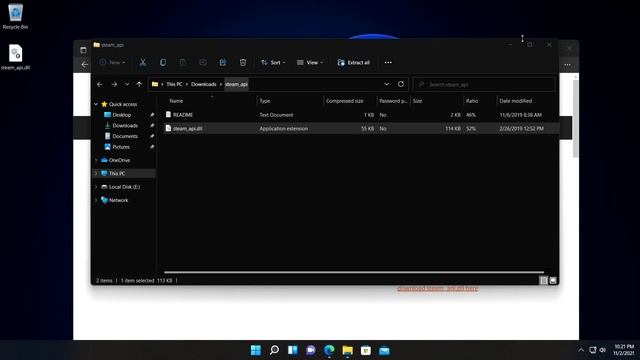Screen dimensions: 640x360
Task: Open taskbar Search
Action: click(x=274, y=350)
